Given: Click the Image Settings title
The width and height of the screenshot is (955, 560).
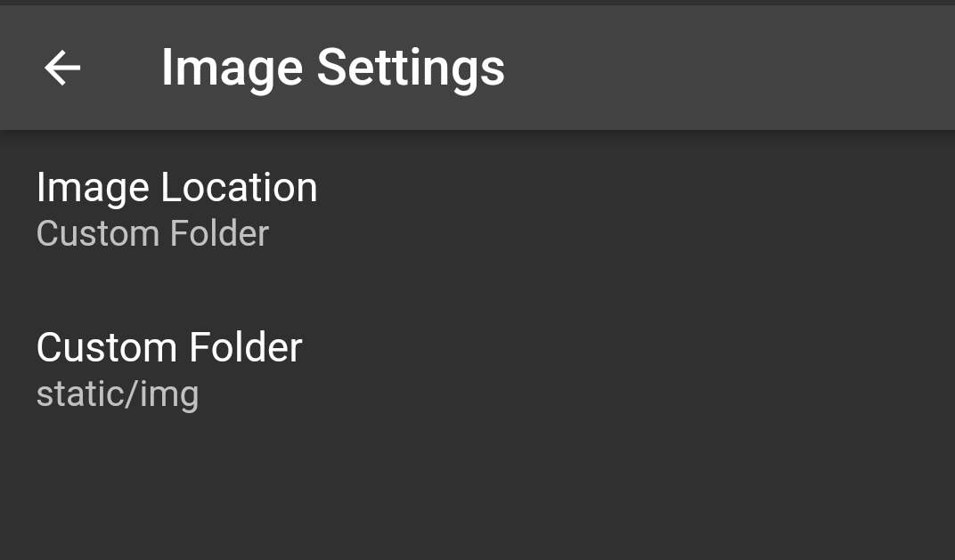Looking at the screenshot, I should click(332, 68).
